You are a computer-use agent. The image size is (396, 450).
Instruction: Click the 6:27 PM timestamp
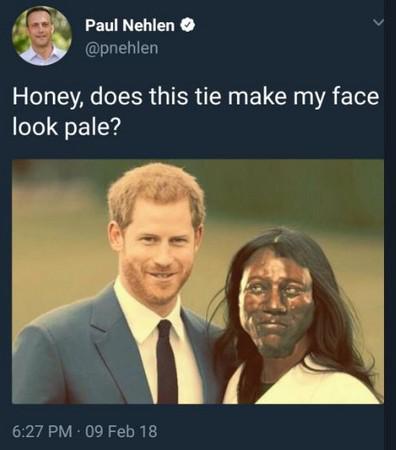click(x=42, y=431)
